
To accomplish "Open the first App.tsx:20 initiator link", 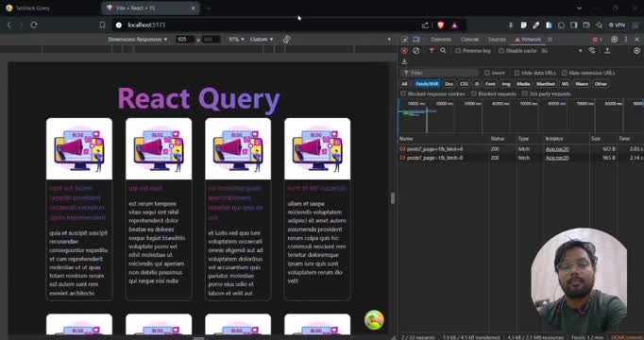I will point(557,149).
